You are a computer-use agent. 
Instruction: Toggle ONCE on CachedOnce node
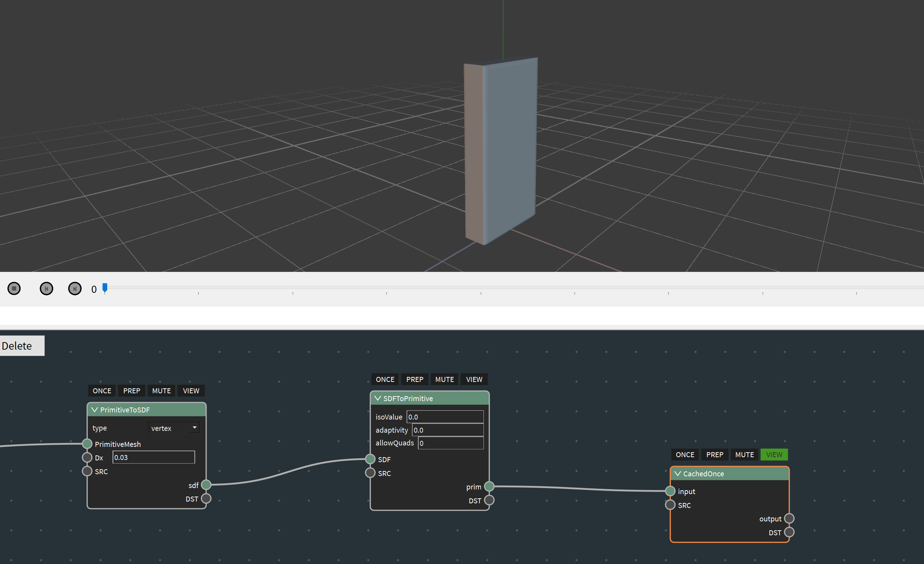pyautogui.click(x=685, y=454)
